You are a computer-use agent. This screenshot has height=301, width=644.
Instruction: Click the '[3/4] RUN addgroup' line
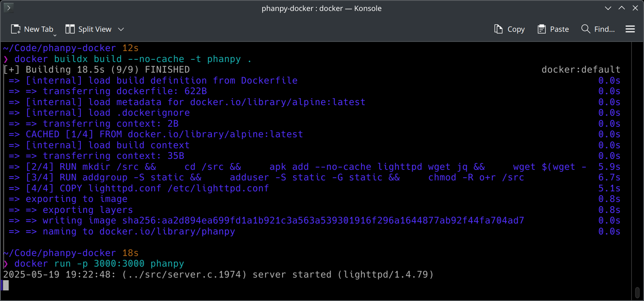[266, 177]
